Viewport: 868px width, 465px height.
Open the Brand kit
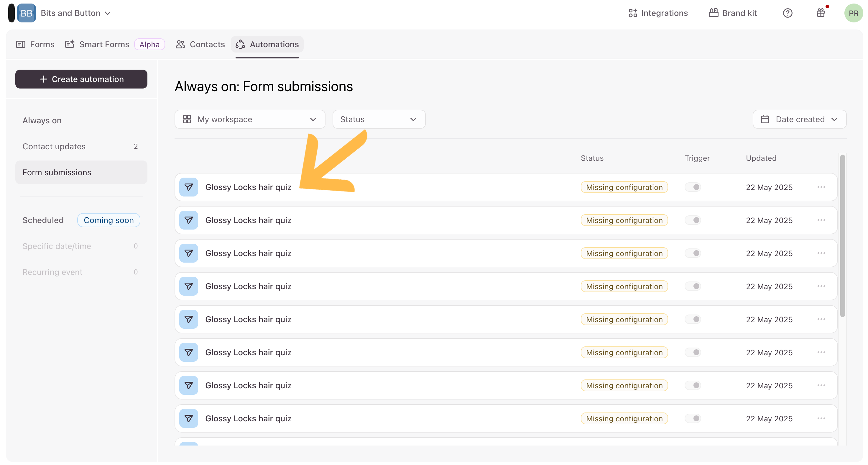(733, 13)
